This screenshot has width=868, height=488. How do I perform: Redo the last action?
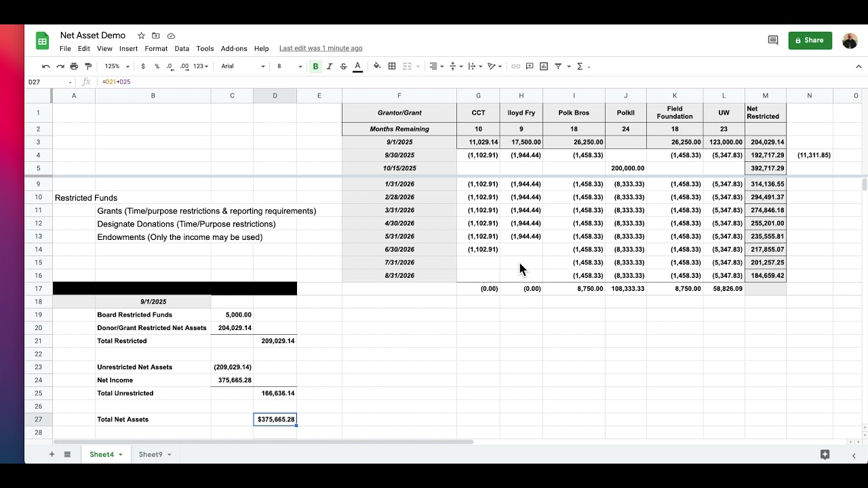(60, 66)
